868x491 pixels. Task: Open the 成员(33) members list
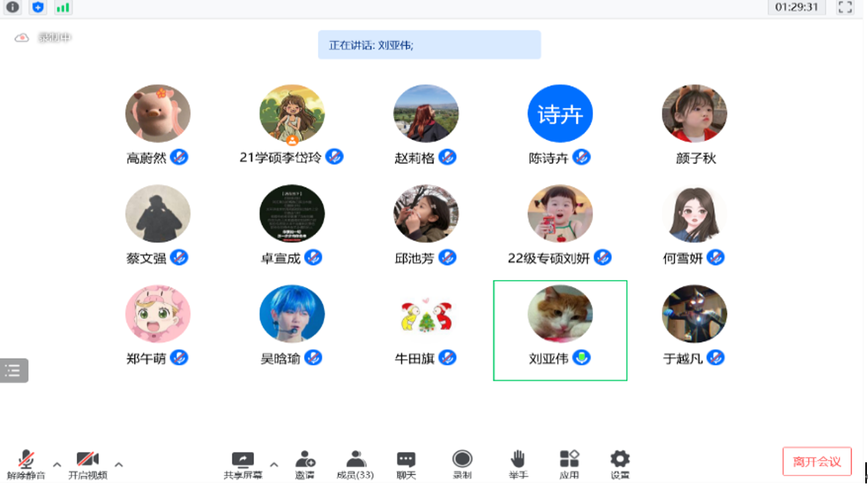[355, 464]
